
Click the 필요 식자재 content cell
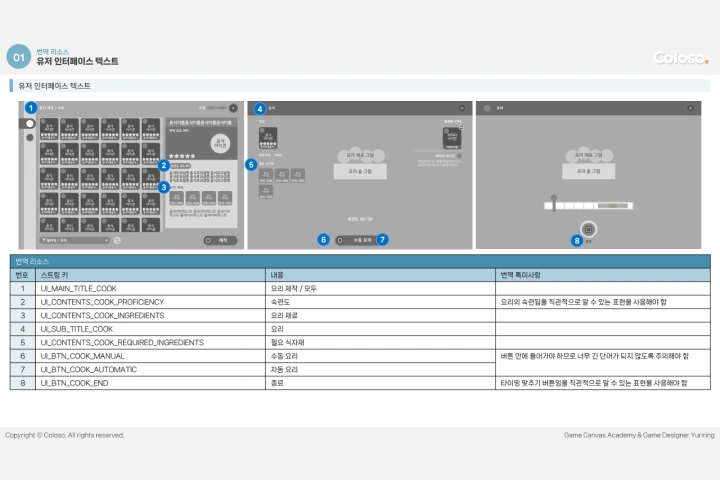(380, 342)
